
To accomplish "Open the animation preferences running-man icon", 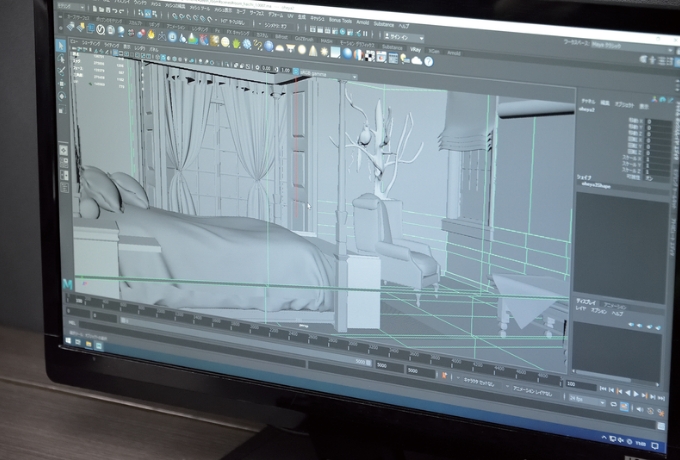I will tap(660, 413).
